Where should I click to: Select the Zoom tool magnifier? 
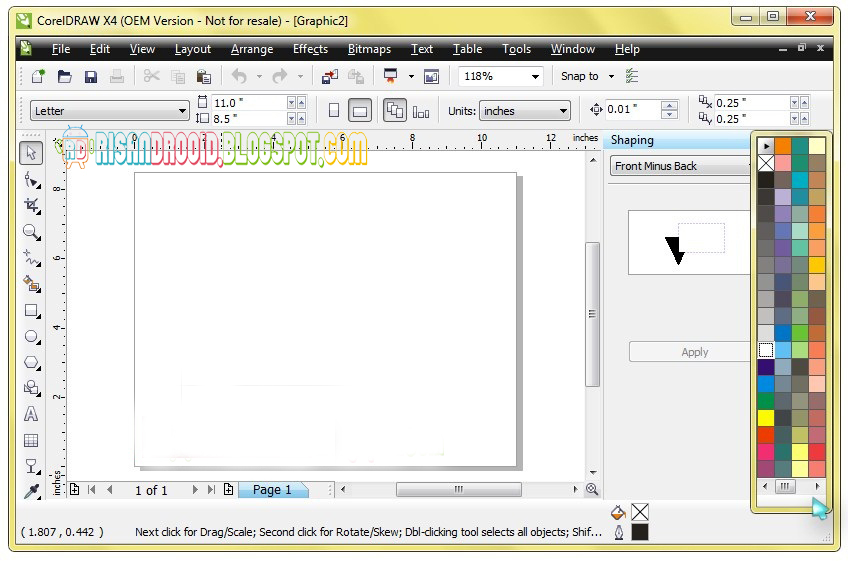(x=31, y=233)
